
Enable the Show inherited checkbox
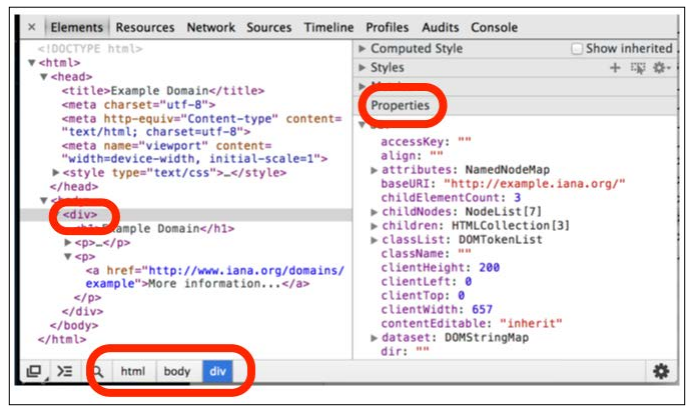[577, 48]
